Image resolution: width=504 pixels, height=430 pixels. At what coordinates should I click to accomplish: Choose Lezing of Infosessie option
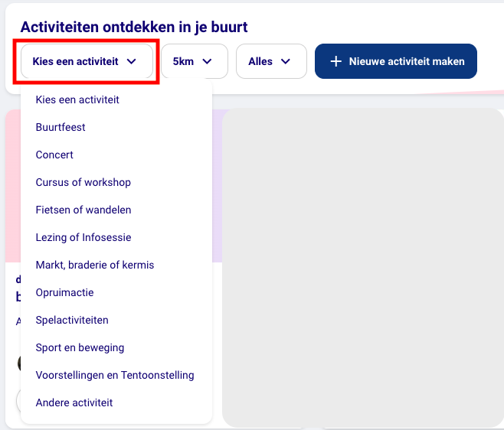coord(83,237)
